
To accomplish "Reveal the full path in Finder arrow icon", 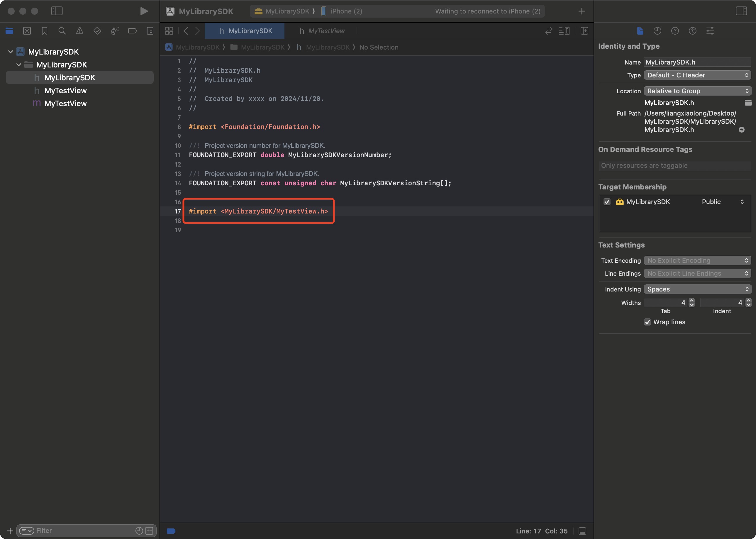I will tap(741, 130).
